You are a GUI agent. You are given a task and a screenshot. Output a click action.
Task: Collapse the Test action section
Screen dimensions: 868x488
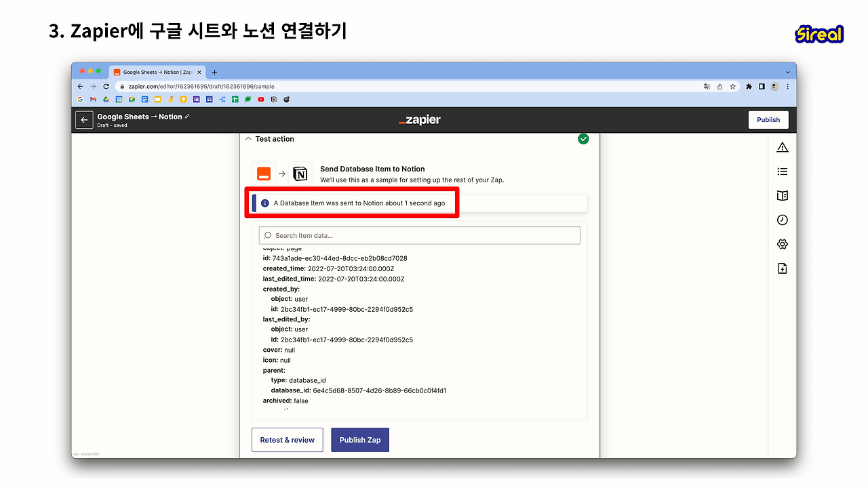point(248,139)
